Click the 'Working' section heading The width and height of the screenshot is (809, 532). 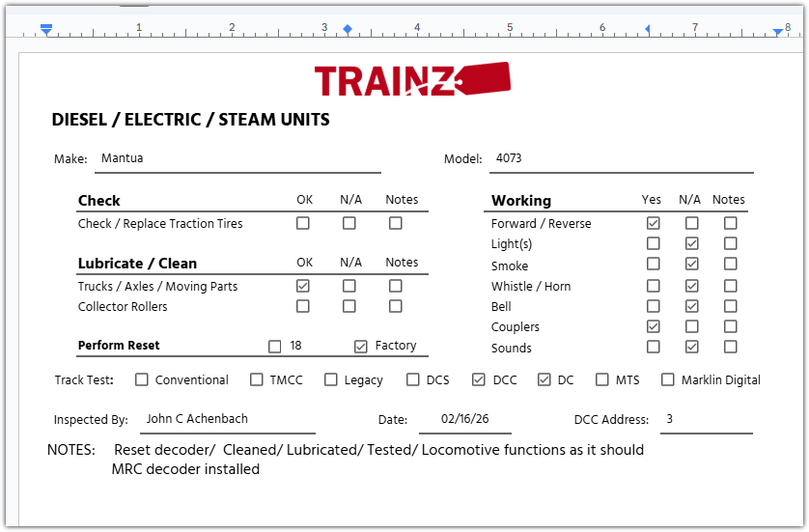coord(521,200)
